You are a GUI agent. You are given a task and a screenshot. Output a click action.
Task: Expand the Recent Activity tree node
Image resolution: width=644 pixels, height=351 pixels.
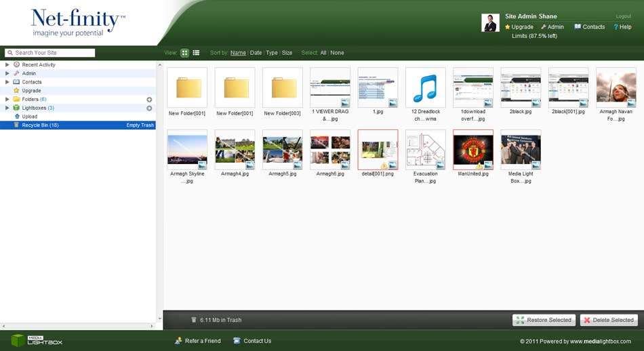[x=7, y=65]
